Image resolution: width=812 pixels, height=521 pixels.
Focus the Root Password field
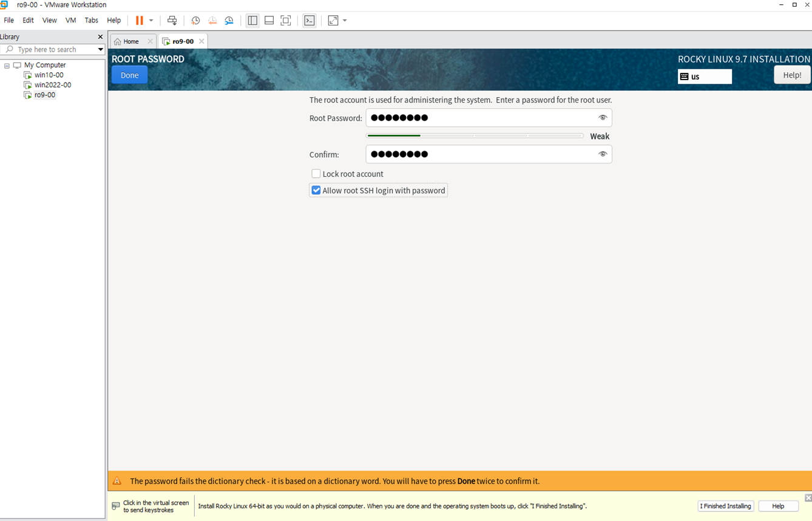pyautogui.click(x=489, y=118)
